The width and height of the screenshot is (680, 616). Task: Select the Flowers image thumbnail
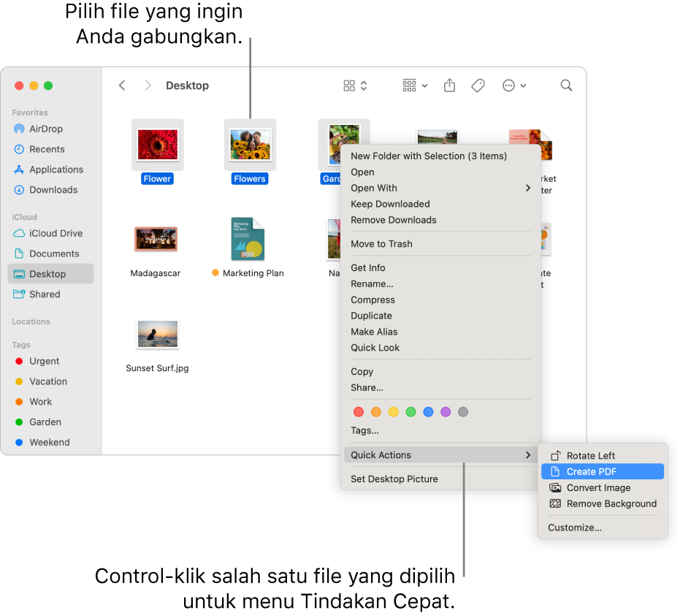(x=251, y=145)
